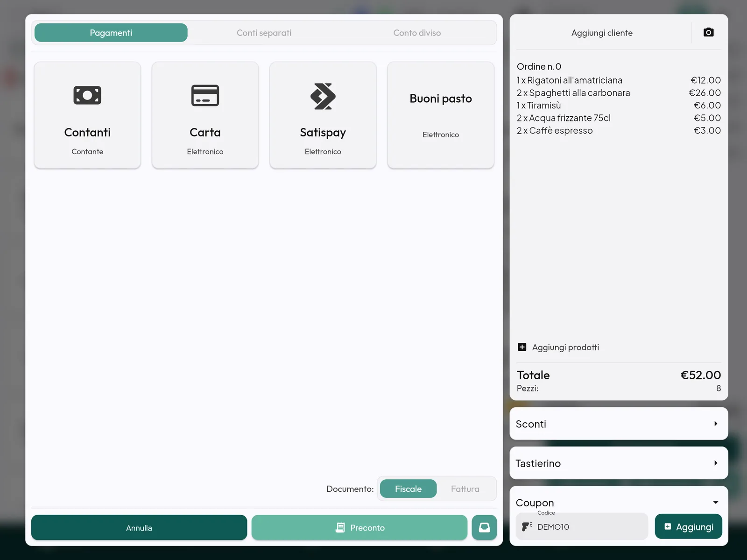
Task: Select Fattura document type
Action: tap(465, 489)
